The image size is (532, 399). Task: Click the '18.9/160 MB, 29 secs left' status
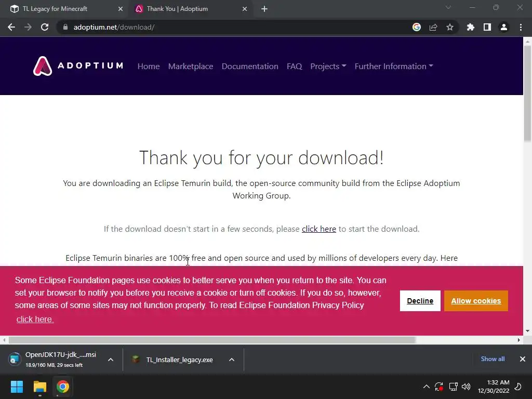click(x=54, y=365)
